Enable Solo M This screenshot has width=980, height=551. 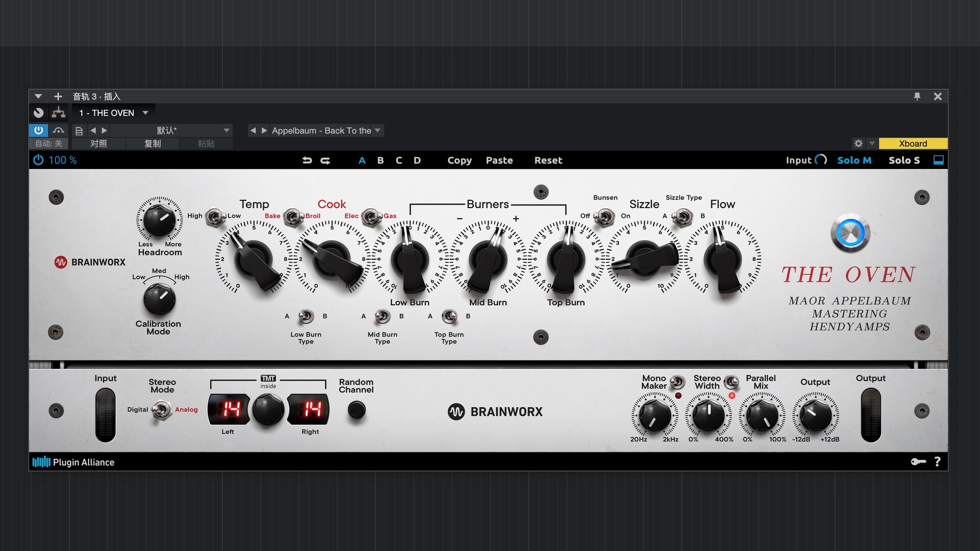click(854, 160)
